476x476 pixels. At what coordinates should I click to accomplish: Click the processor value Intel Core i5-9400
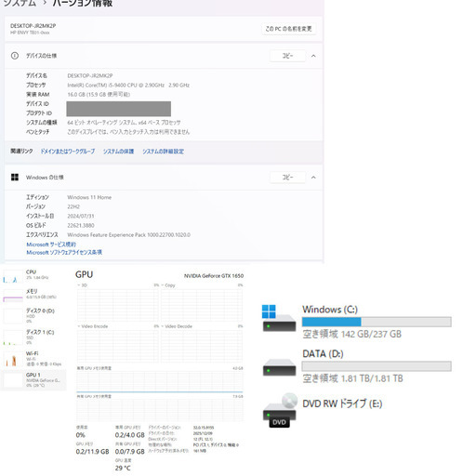coord(128,86)
